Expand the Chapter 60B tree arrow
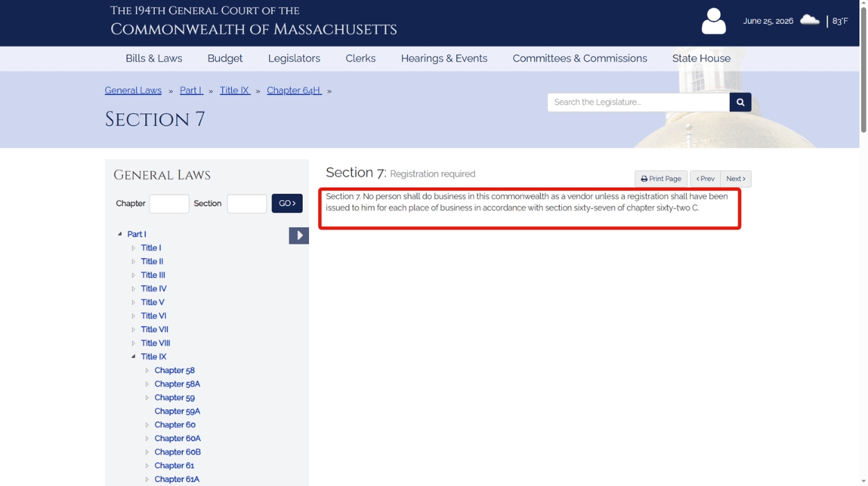Image resolution: width=868 pixels, height=486 pixels. [x=147, y=452]
